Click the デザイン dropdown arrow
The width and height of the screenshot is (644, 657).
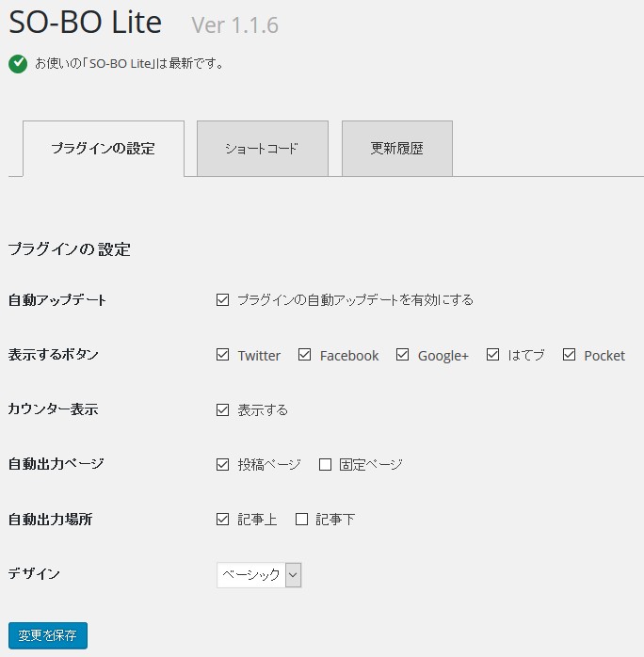(x=293, y=575)
